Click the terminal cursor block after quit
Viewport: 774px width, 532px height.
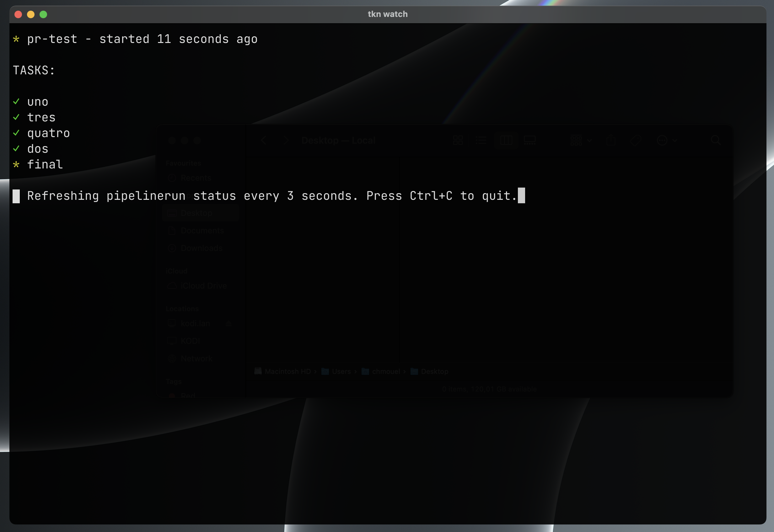pos(521,195)
